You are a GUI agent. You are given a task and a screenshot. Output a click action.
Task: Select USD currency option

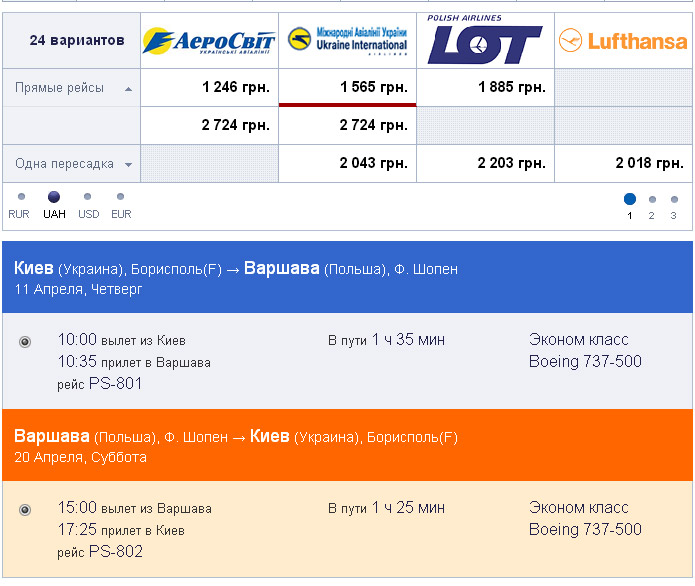coord(88,198)
